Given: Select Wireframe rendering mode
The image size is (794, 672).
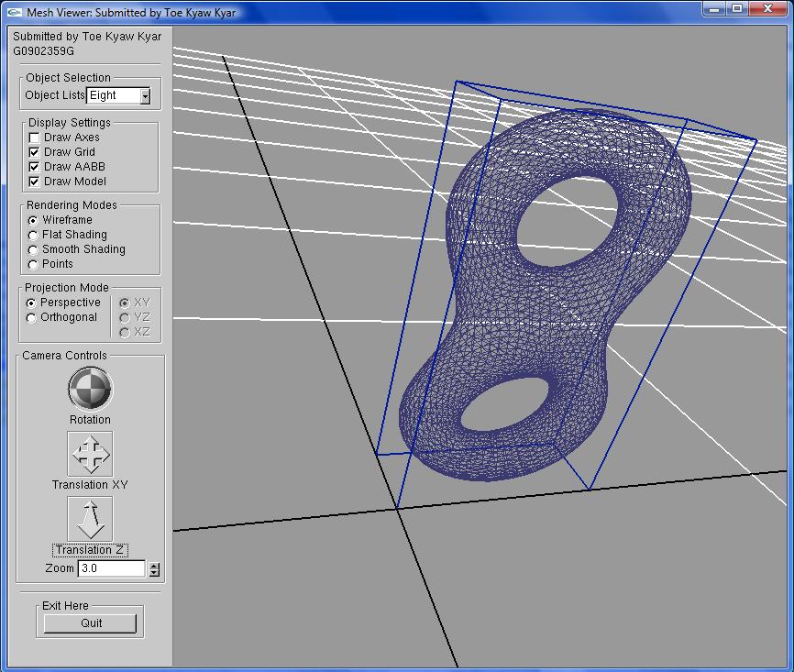Looking at the screenshot, I should (x=33, y=220).
